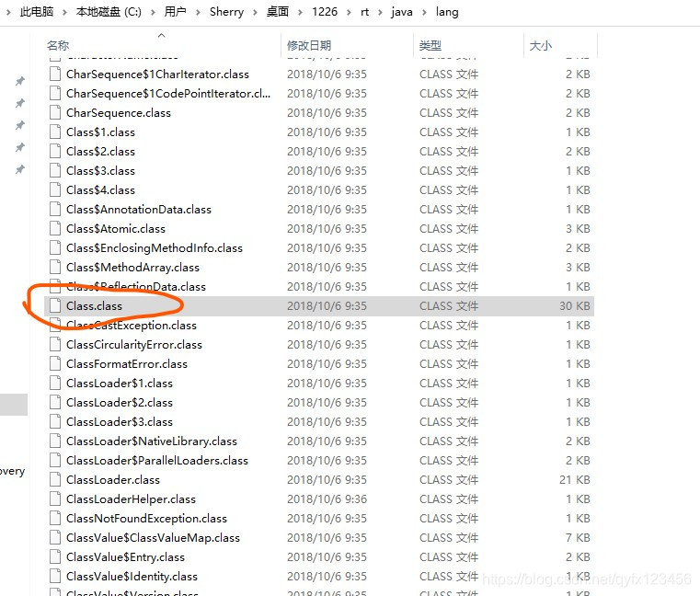This screenshot has width=700, height=596.
Task: Select the ClassCastException.class file name
Action: point(132,325)
